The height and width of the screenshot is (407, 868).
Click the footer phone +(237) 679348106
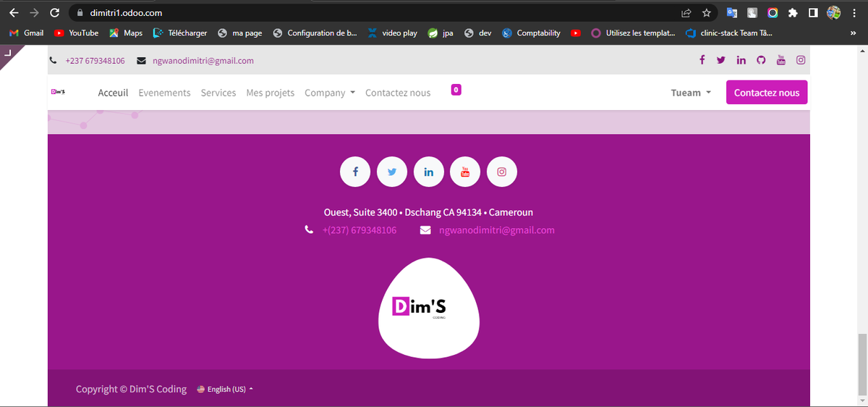coord(359,230)
